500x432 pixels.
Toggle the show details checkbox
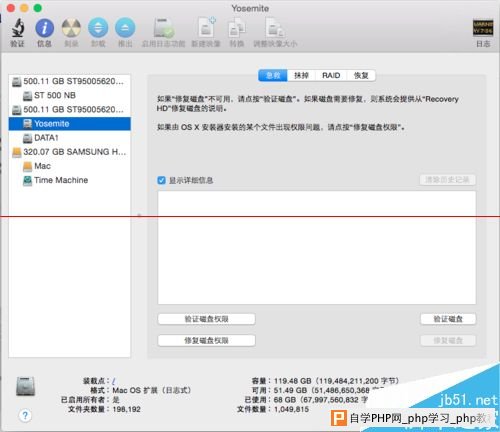(x=161, y=180)
